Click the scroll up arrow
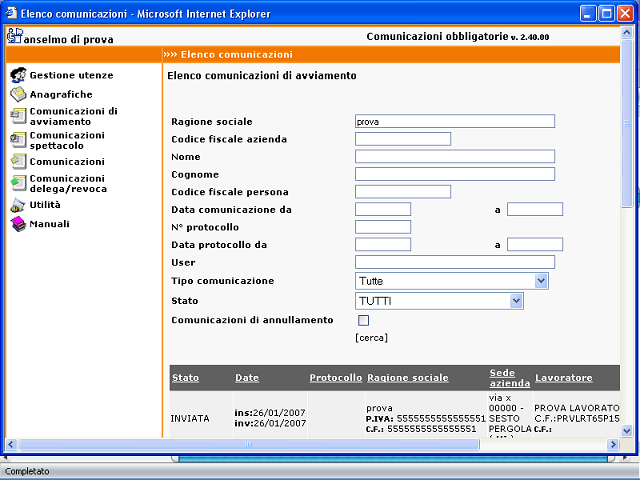The width and height of the screenshot is (640, 480). tap(627, 33)
